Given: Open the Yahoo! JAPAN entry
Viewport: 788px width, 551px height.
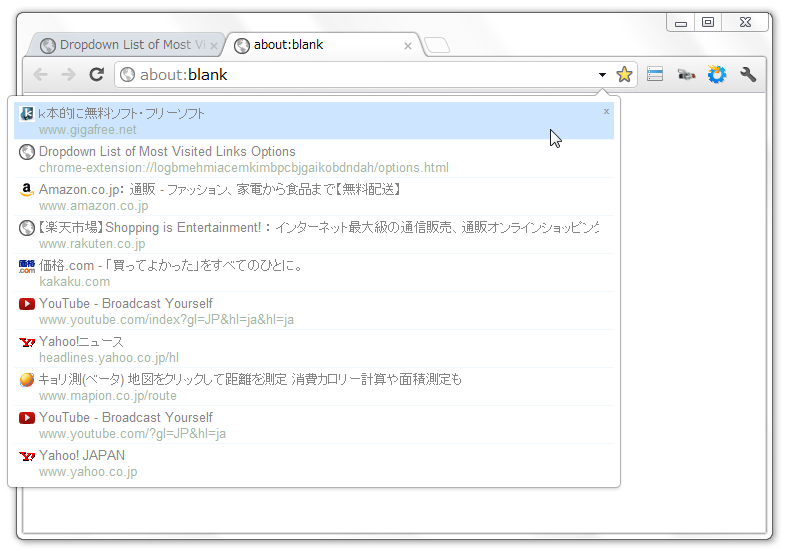Looking at the screenshot, I should pos(314,463).
